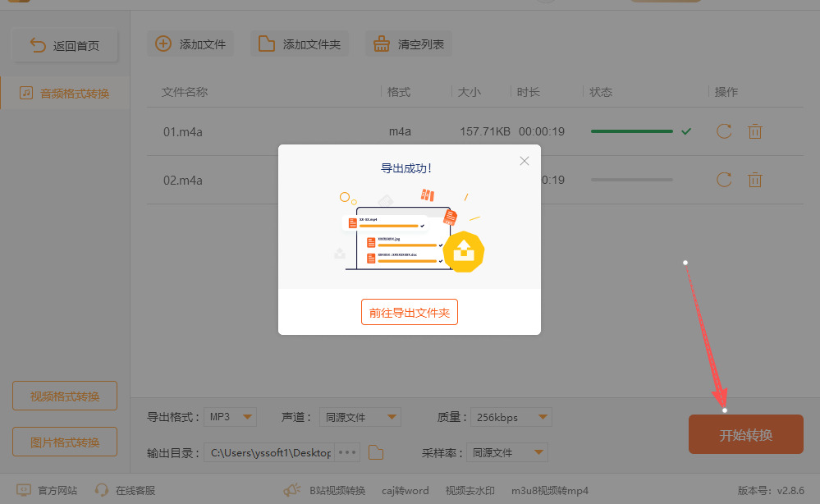The image size is (820, 504).
Task: Click the 大小 column header
Action: [x=469, y=92]
